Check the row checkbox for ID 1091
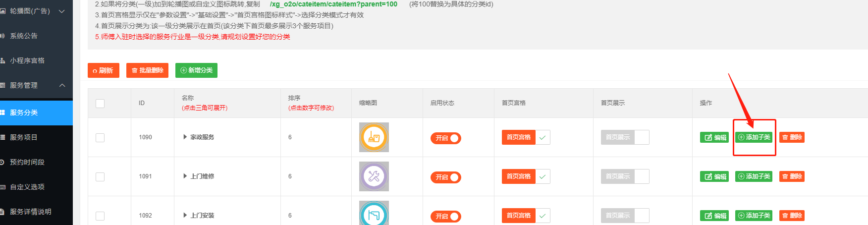The height and width of the screenshot is (225, 868). pos(100,176)
